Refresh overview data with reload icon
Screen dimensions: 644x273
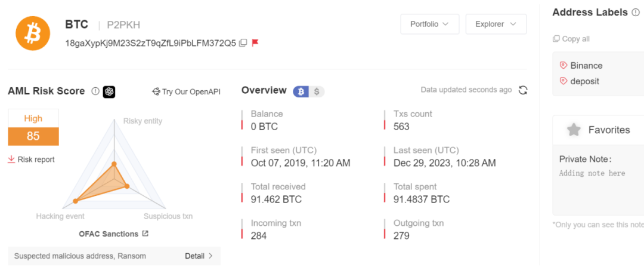523,90
